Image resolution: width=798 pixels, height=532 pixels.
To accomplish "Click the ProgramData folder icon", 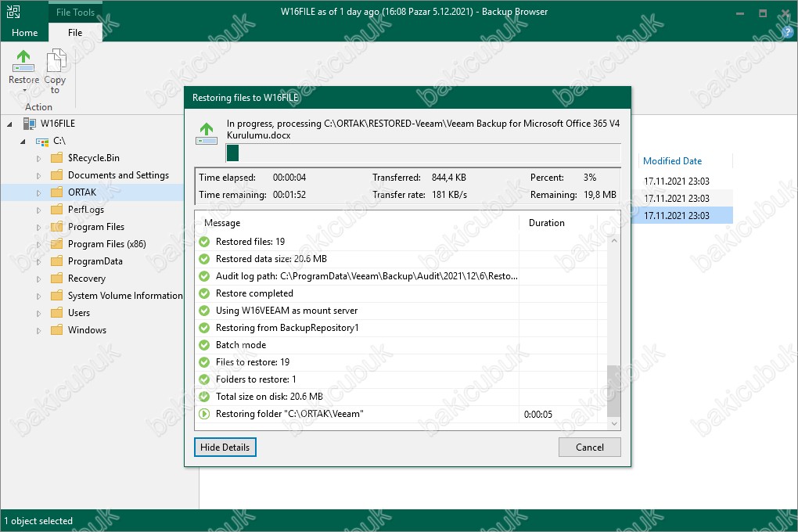I will coord(57,261).
